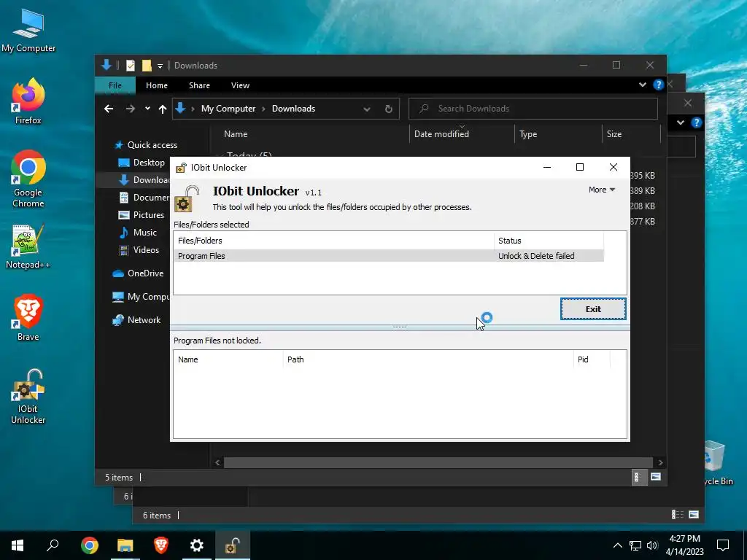The image size is (747, 560).
Task: Open taskbar Search magnifier
Action: click(53, 545)
